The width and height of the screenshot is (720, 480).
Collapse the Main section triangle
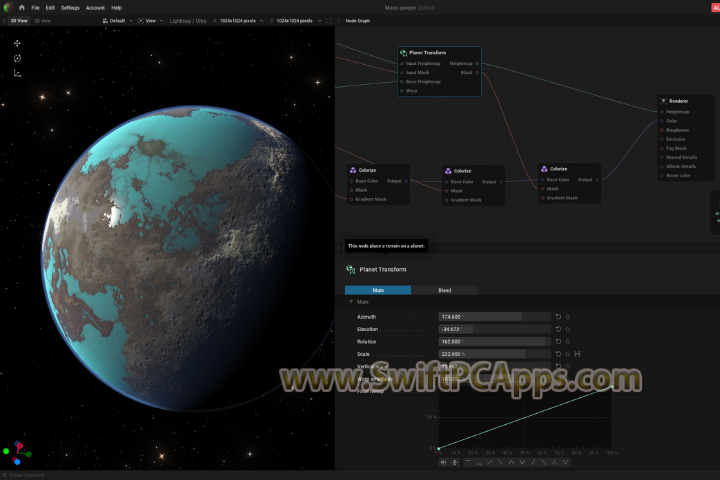tap(351, 302)
